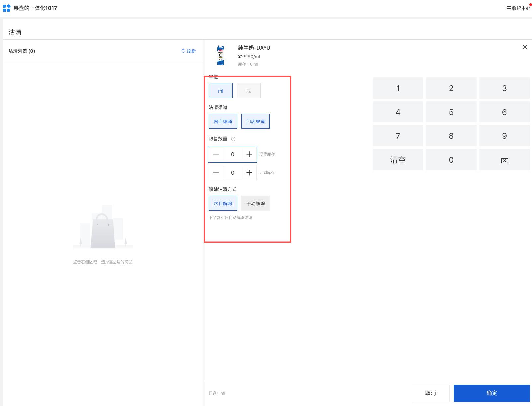The width and height of the screenshot is (532, 406).
Task: Toggle the 网店渠道 channel
Action: pyautogui.click(x=223, y=121)
